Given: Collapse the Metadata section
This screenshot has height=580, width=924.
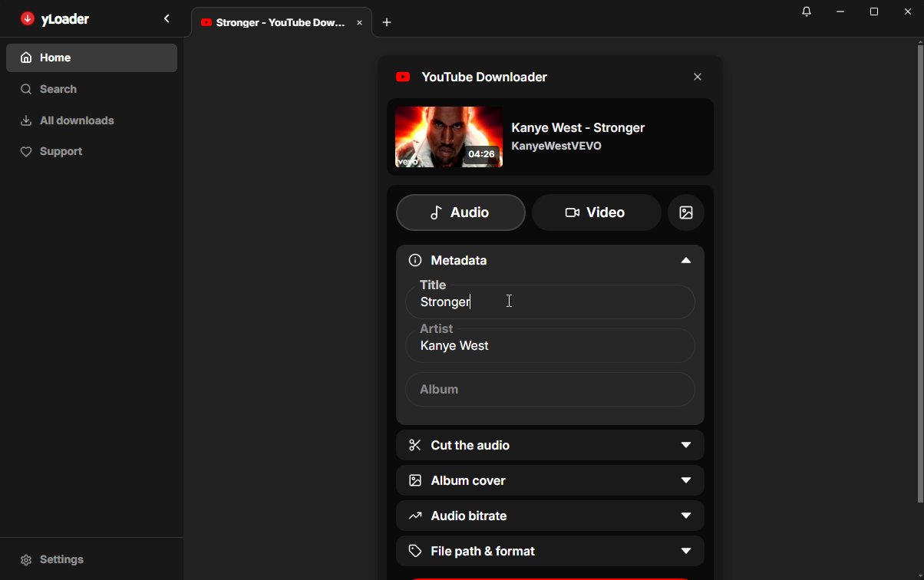Looking at the screenshot, I should 685,261.
